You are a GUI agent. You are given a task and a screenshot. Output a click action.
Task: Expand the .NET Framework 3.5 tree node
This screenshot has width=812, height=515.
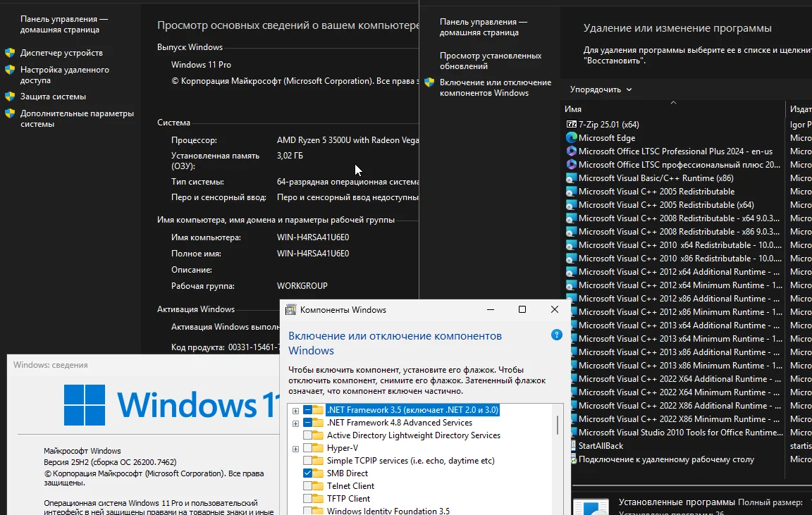click(x=295, y=410)
